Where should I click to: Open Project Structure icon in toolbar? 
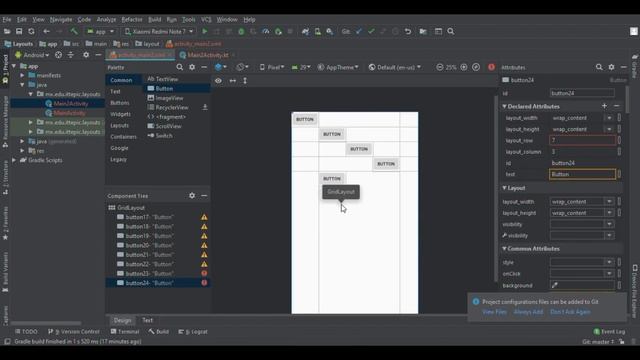pyautogui.click(x=423, y=31)
